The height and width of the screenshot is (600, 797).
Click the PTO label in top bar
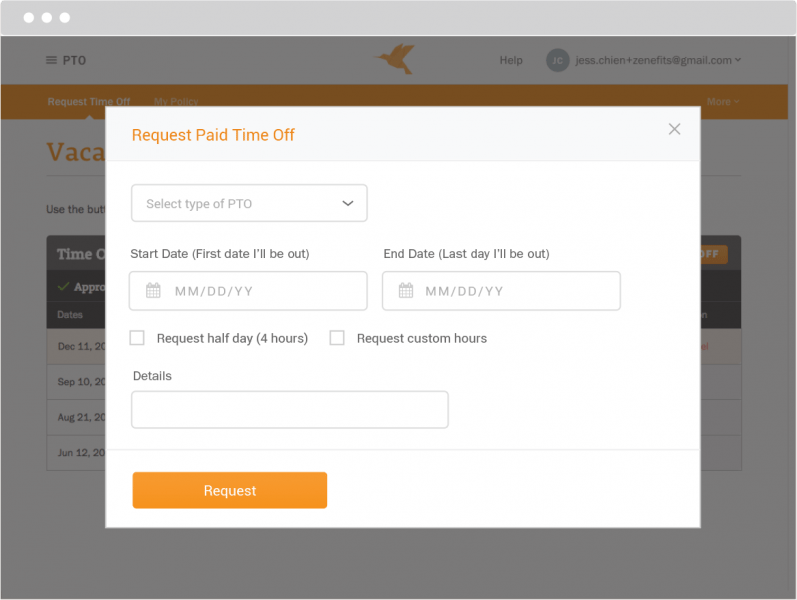(74, 61)
